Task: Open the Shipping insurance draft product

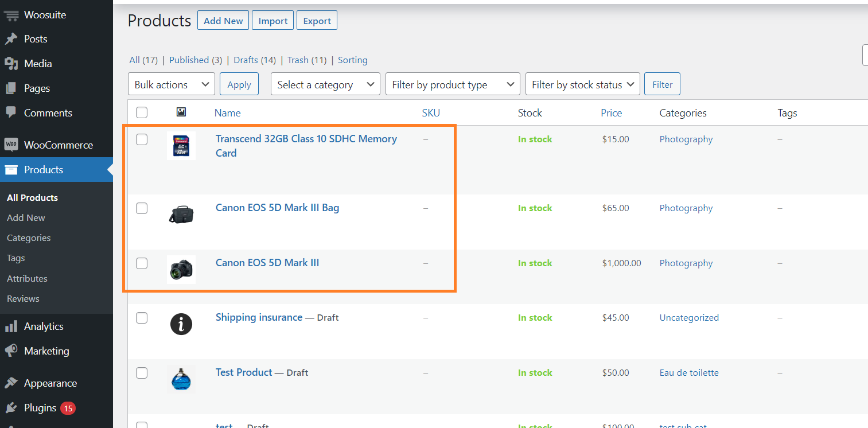Action: [x=259, y=317]
